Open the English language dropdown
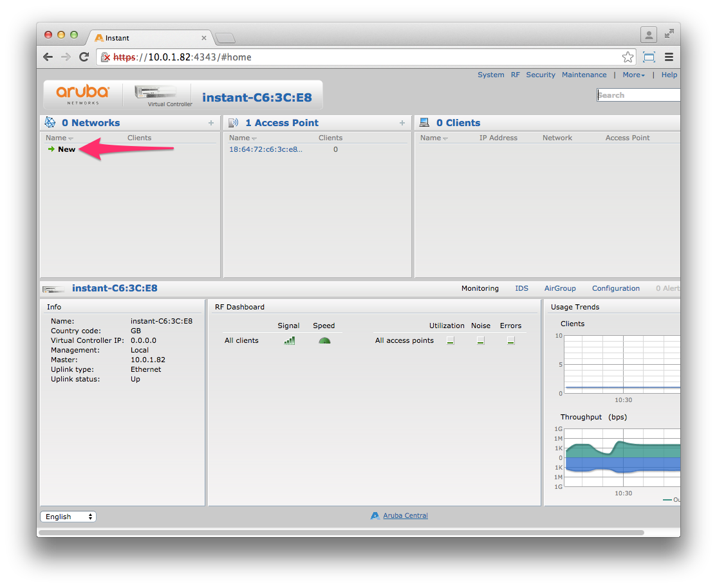 pos(68,516)
